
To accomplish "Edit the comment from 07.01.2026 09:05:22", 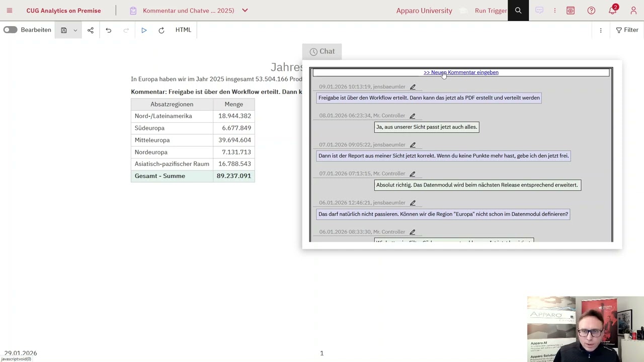I will 413,145.
